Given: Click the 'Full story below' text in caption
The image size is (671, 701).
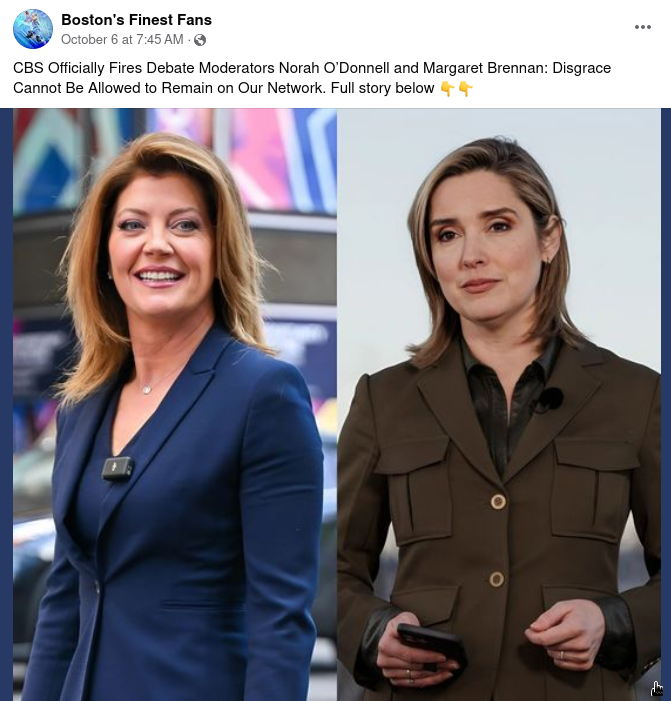Looking at the screenshot, I should coord(382,88).
